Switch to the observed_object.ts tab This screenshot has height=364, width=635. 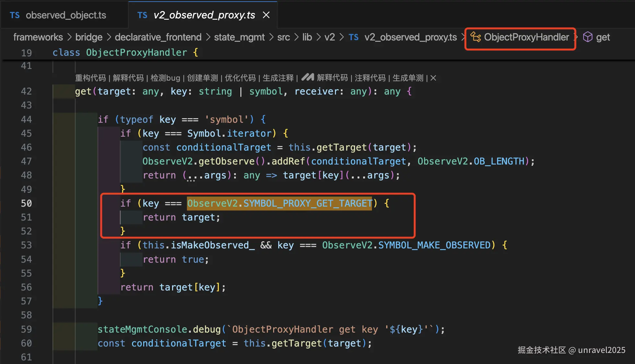point(65,15)
